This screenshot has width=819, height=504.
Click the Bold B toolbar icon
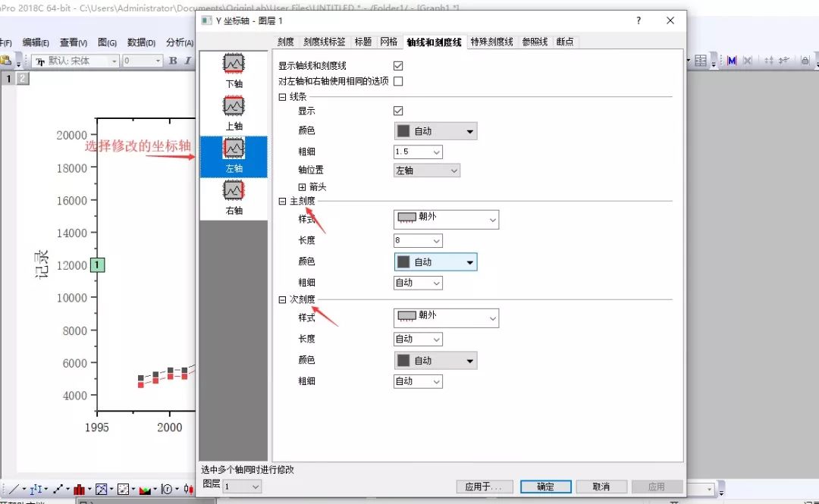(173, 61)
